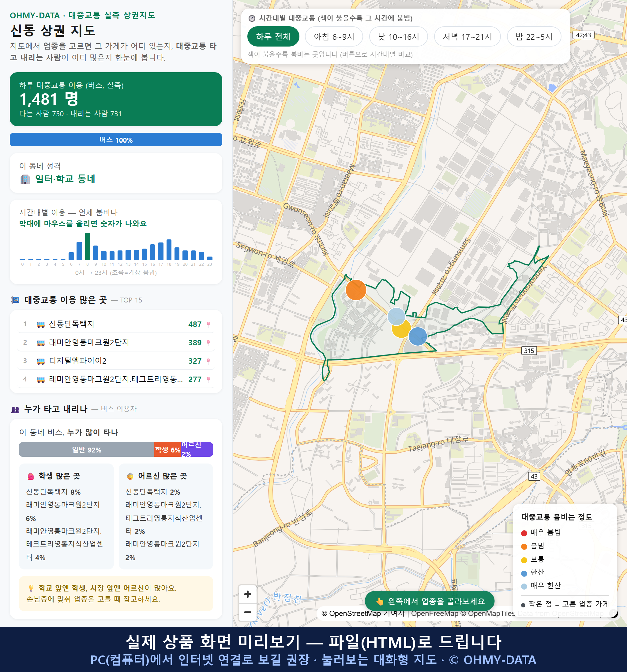Click the orange busy stop marker on map
The width and height of the screenshot is (627, 672).
coord(355,290)
